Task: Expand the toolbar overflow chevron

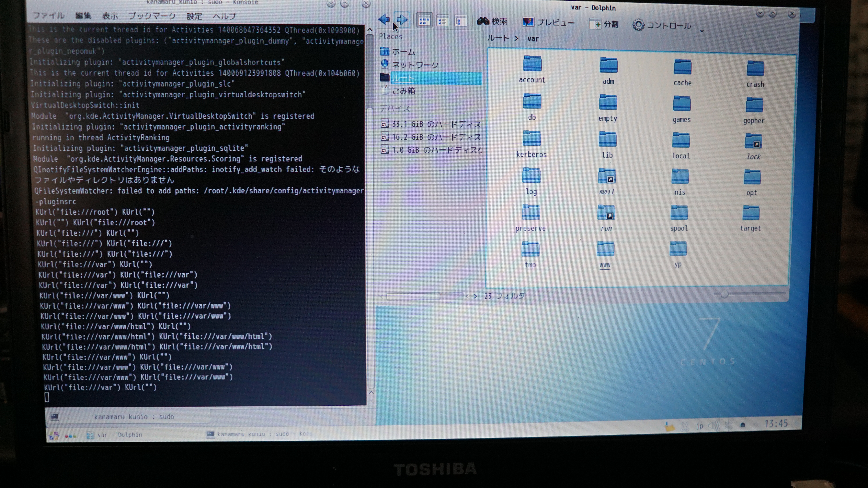Action: point(702,31)
